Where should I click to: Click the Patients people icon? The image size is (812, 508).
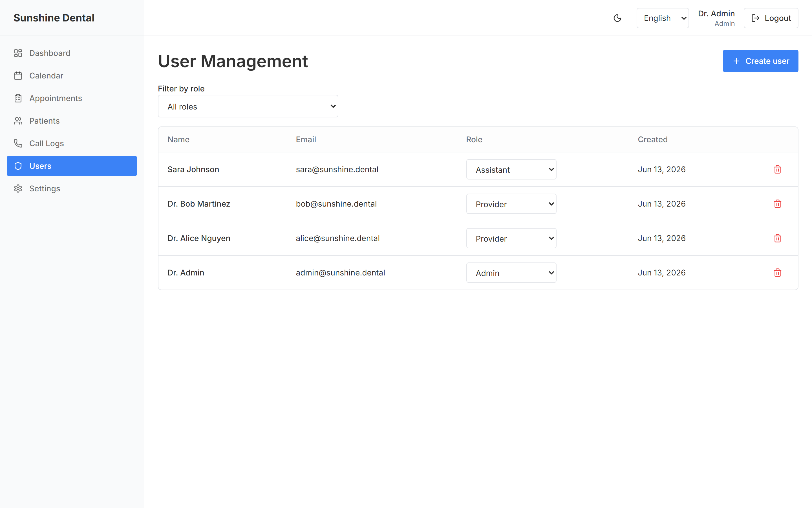pos(18,121)
